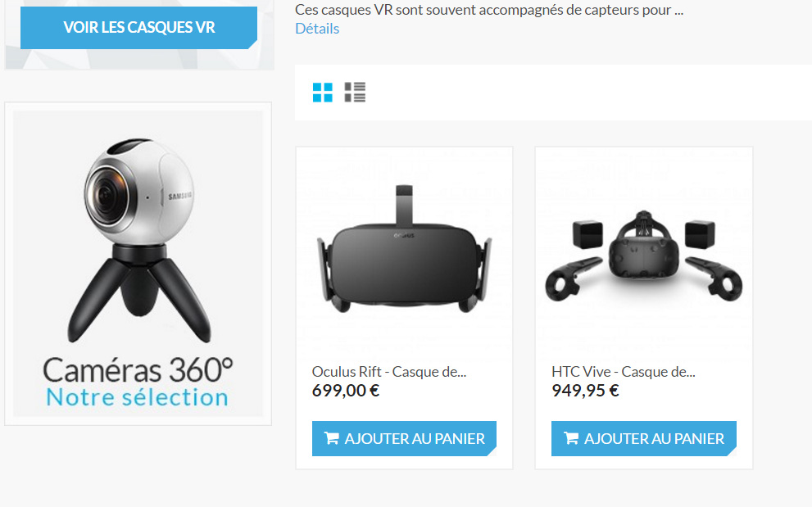Switch to grid view layout

pyautogui.click(x=323, y=93)
